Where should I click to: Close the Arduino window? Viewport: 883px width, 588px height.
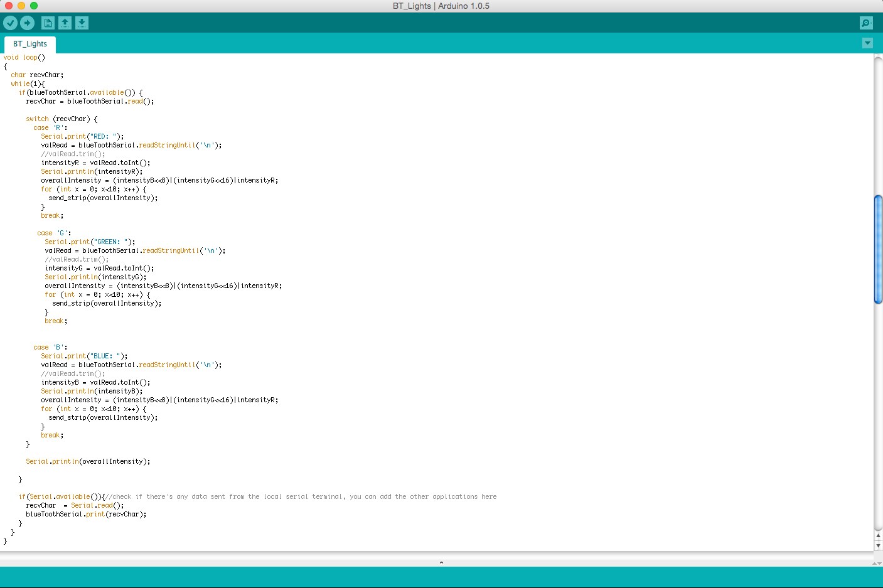coord(9,6)
